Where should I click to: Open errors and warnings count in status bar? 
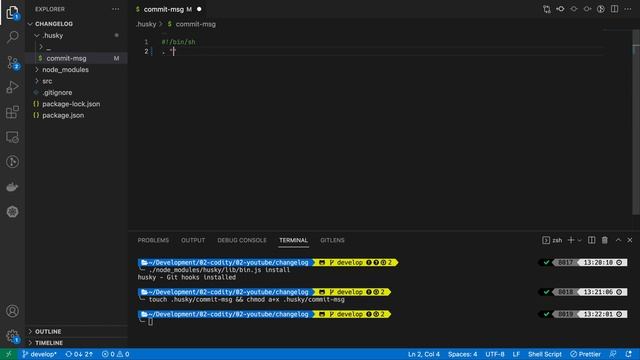coord(116,354)
